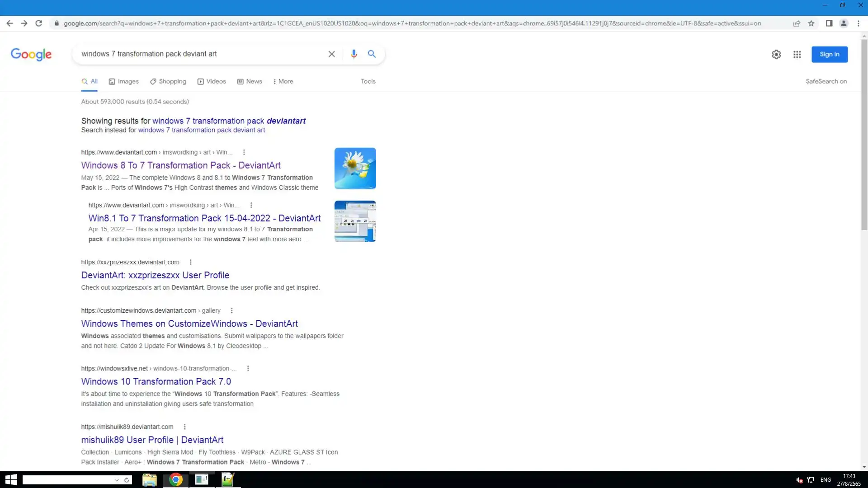868x488 pixels.
Task: Open options menu for windowsxlive.net result
Action: pos(248,368)
